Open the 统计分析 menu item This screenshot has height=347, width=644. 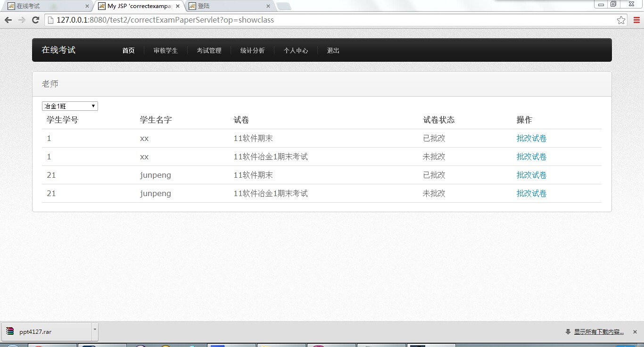253,50
